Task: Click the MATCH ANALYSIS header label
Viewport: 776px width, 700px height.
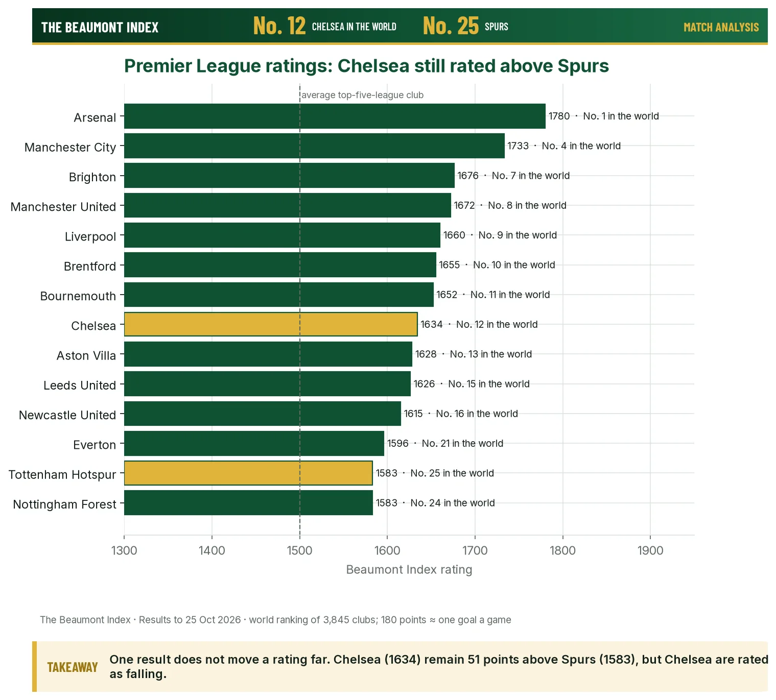Action: click(721, 27)
